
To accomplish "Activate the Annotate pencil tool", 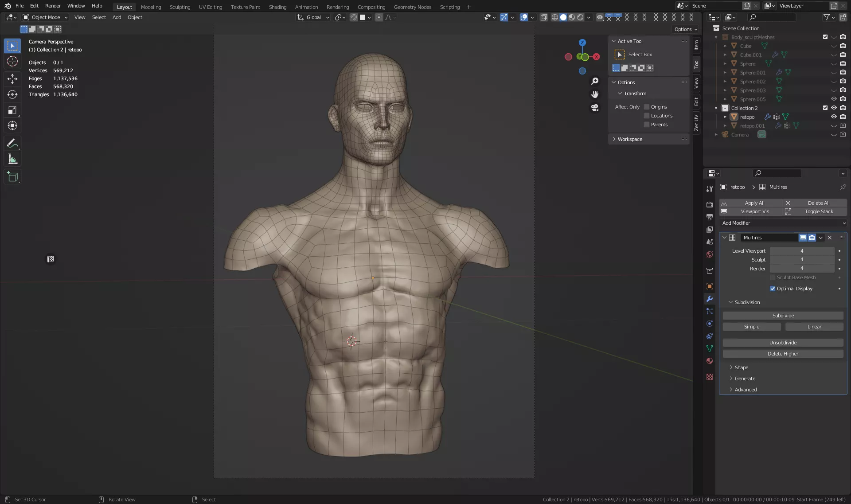I will coord(12,143).
